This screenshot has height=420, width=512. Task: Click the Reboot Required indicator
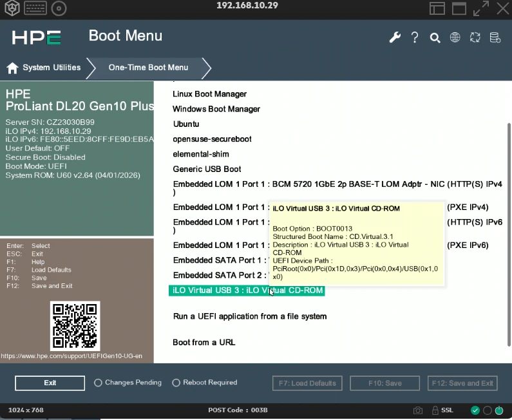pyautogui.click(x=205, y=383)
